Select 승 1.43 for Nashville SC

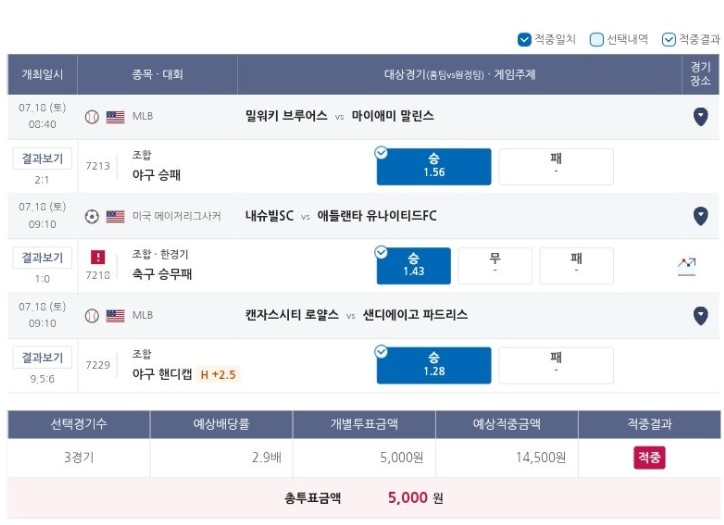coord(414,266)
